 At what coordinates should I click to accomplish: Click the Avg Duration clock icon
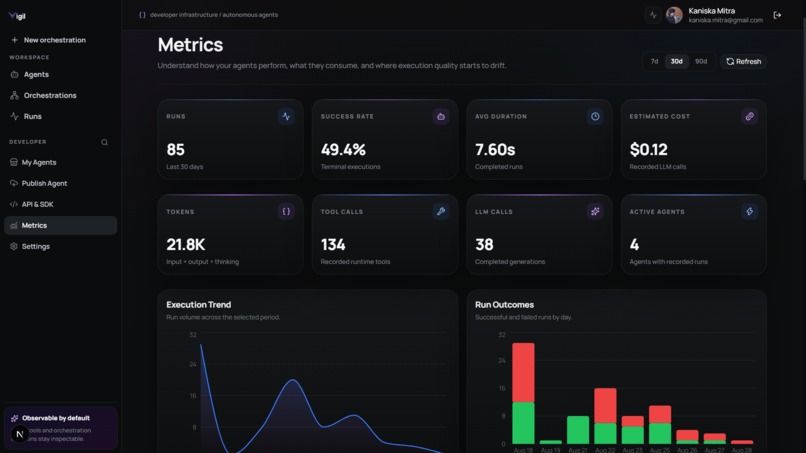(x=595, y=116)
